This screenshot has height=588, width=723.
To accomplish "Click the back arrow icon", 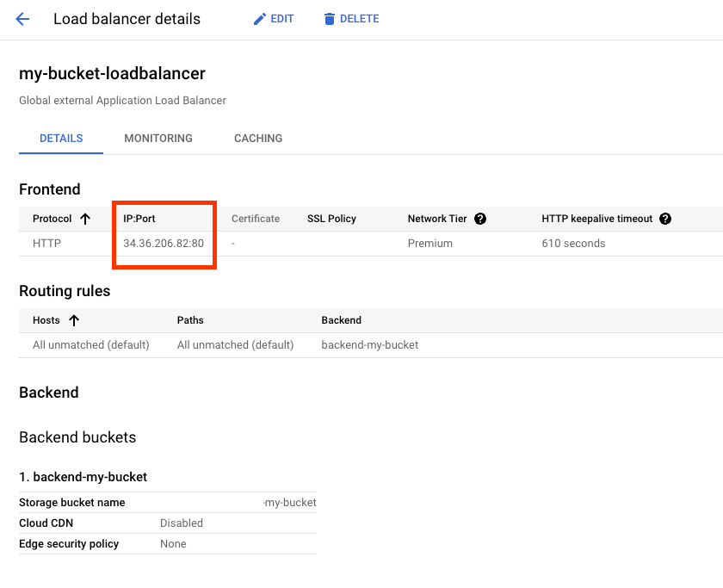I will [23, 19].
